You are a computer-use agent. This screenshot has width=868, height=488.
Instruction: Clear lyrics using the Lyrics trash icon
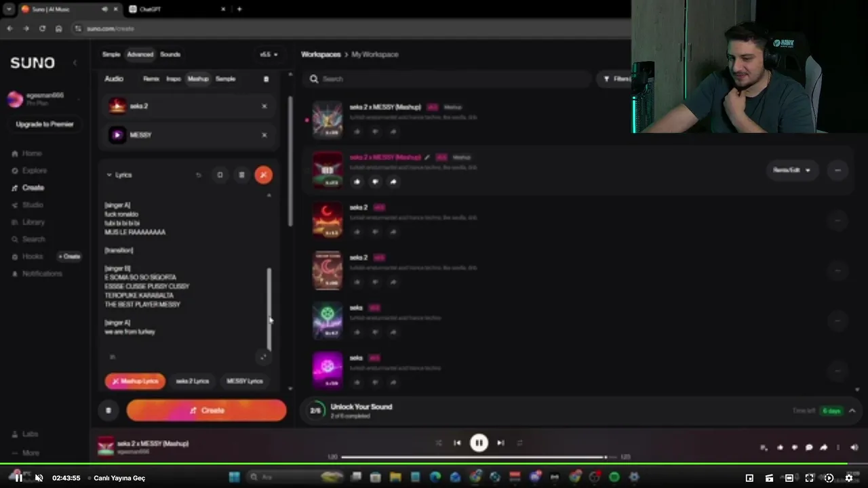point(241,175)
